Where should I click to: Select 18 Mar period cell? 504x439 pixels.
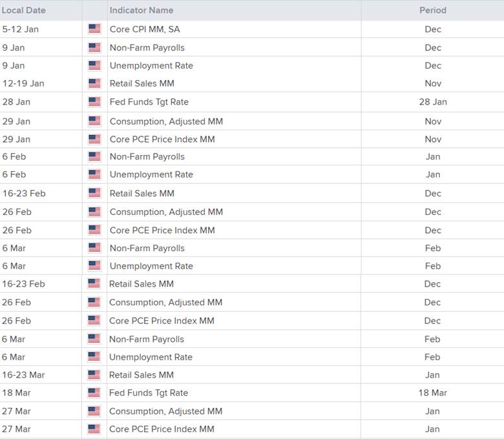pyautogui.click(x=433, y=393)
